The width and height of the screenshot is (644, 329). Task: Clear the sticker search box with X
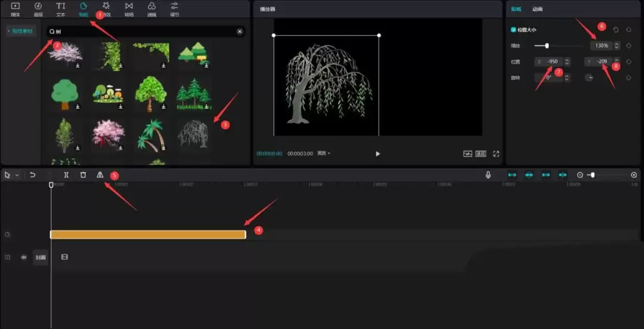click(240, 32)
